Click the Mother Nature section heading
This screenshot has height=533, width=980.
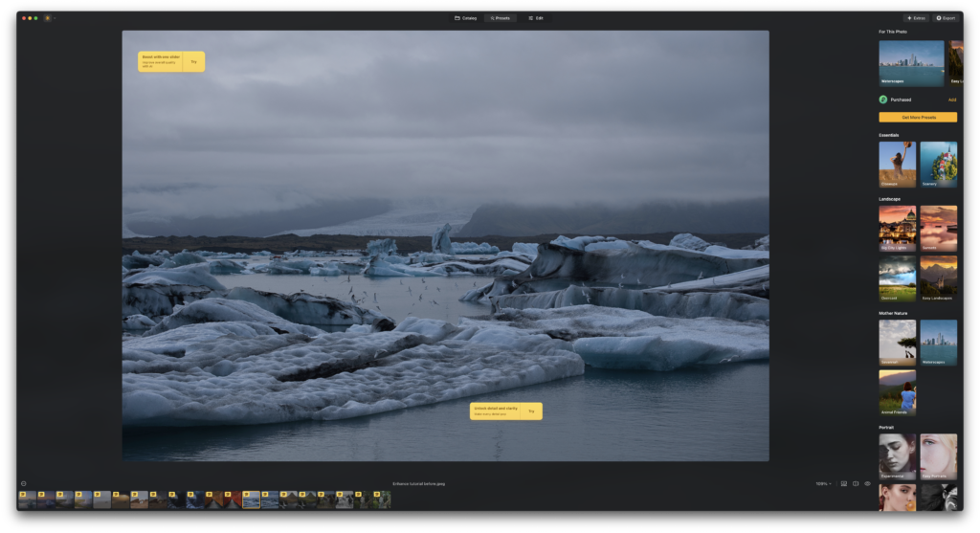coord(893,313)
